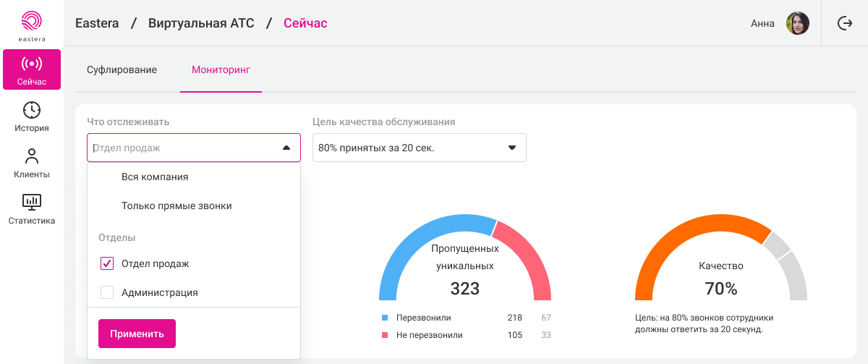This screenshot has height=364, width=868.
Task: Click the blue Перезвонили legend square
Action: tap(385, 318)
